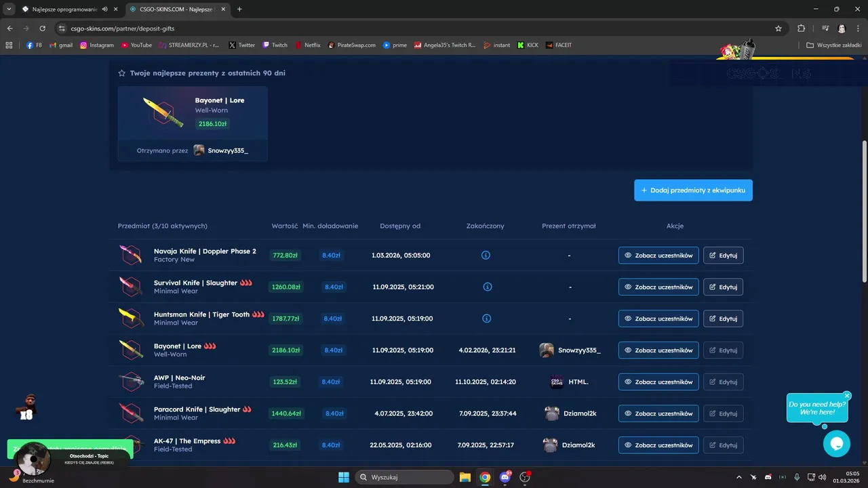View participants for Navaja Knife Doppler
Screen dimensions: 868x488
[658, 256]
